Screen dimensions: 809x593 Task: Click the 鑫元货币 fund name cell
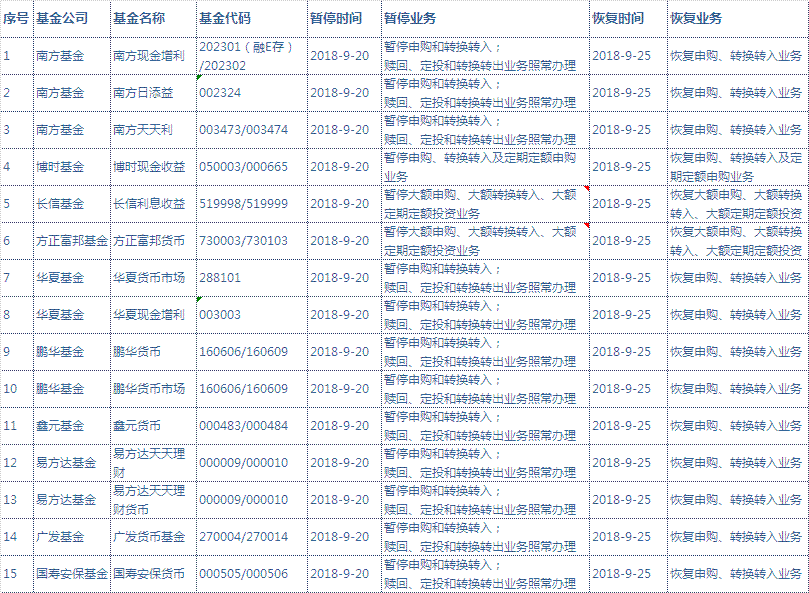click(x=138, y=426)
